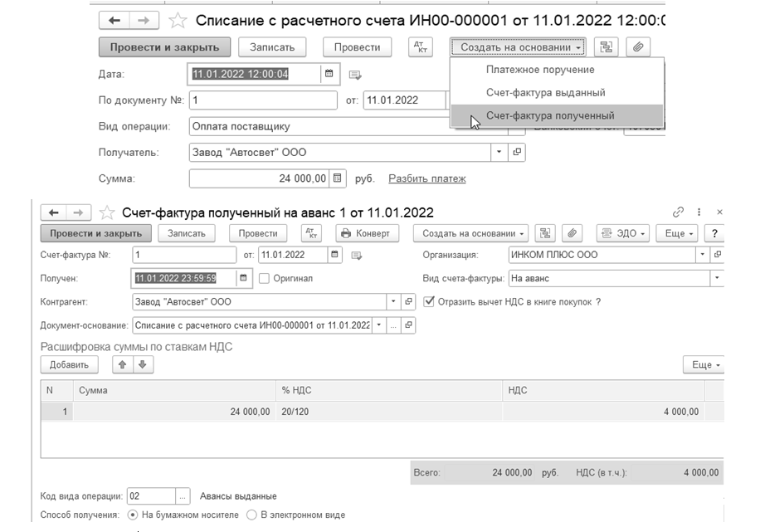Click Код вида операции field with 02
The width and height of the screenshot is (765, 532).
click(151, 496)
